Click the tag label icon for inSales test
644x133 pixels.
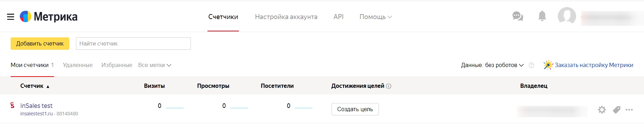tap(616, 110)
